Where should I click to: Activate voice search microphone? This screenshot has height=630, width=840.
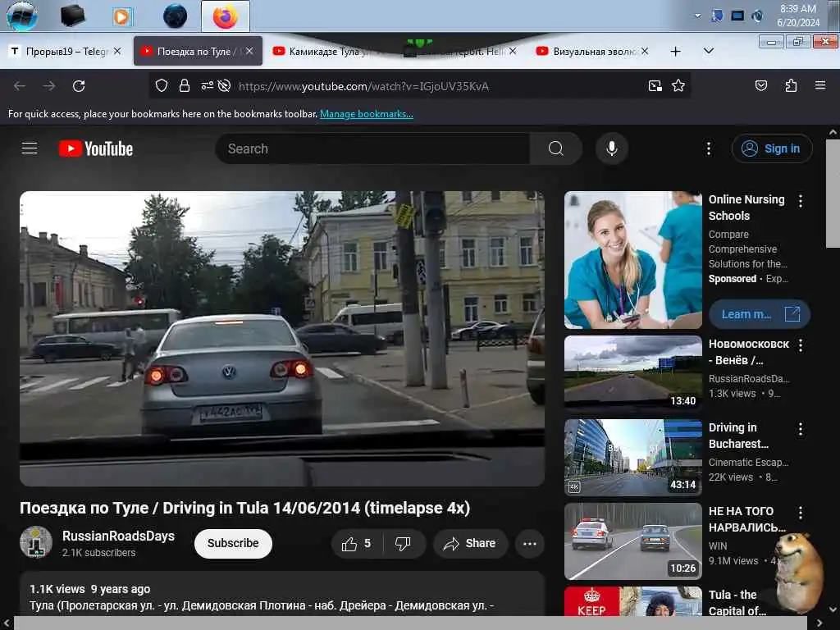click(x=612, y=148)
